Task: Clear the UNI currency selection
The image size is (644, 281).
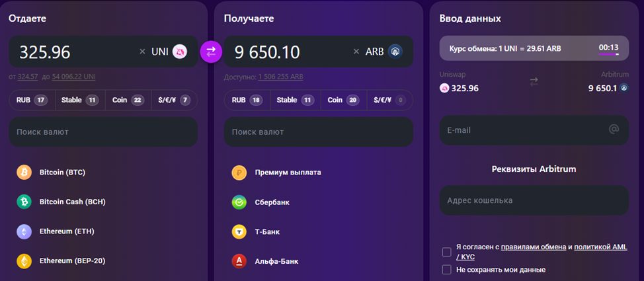Action: click(x=142, y=52)
